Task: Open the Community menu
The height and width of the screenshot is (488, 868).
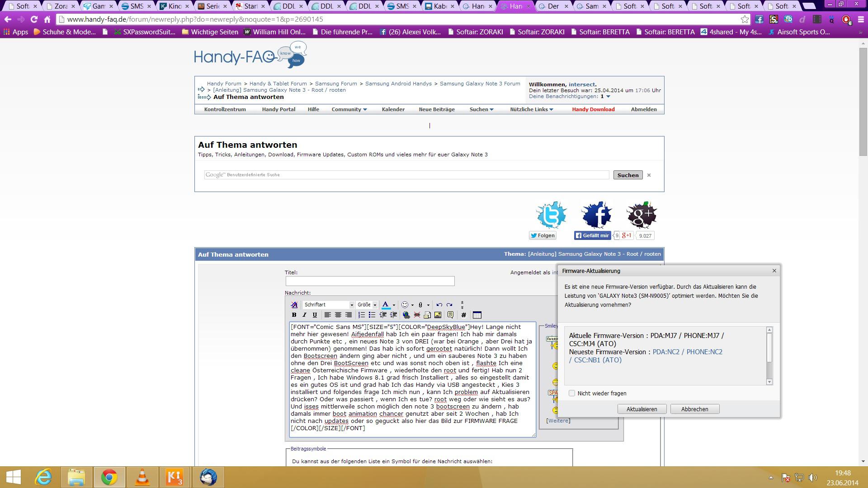Action: pos(349,109)
